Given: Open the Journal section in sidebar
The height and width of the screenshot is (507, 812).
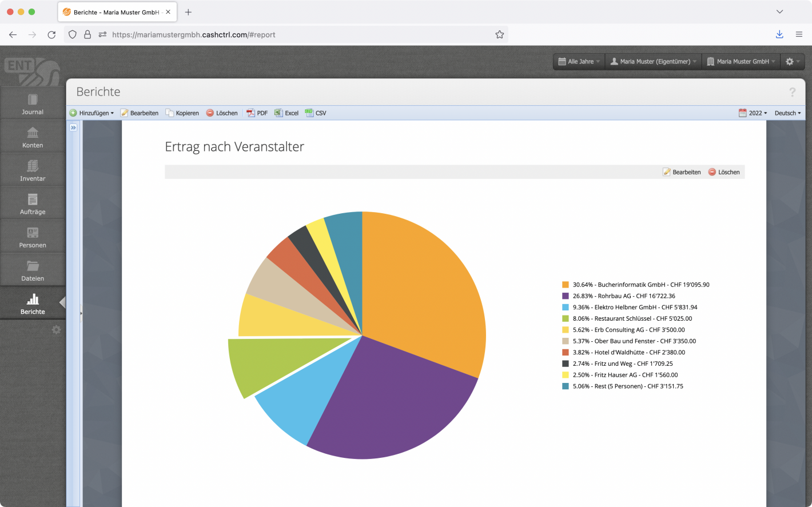Looking at the screenshot, I should tap(33, 105).
